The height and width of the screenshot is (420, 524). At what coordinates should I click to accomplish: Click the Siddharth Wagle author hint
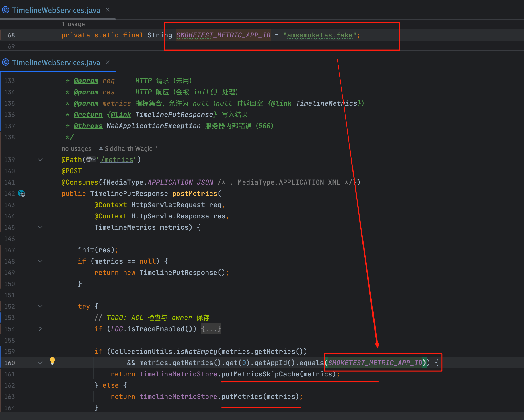pos(128,149)
